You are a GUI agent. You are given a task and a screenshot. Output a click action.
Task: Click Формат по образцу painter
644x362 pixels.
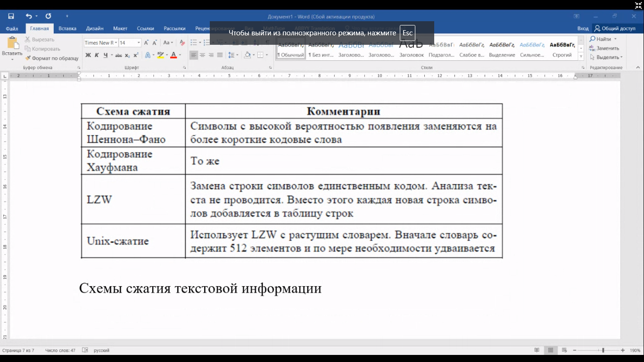(52, 58)
